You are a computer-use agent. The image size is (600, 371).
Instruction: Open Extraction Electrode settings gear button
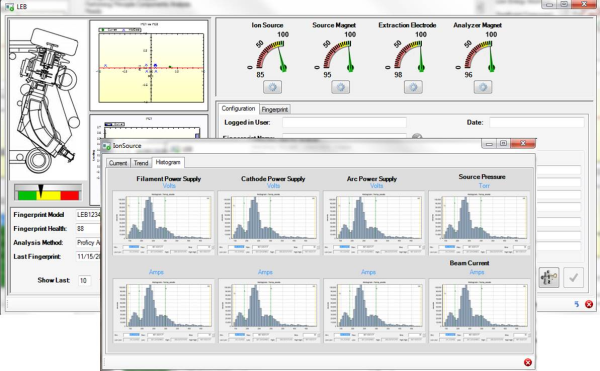pos(413,87)
